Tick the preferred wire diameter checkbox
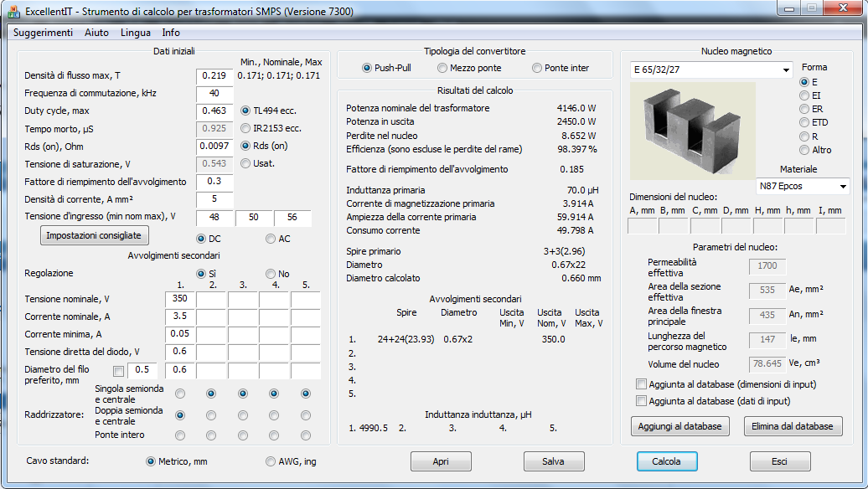The image size is (868, 489). coord(118,371)
